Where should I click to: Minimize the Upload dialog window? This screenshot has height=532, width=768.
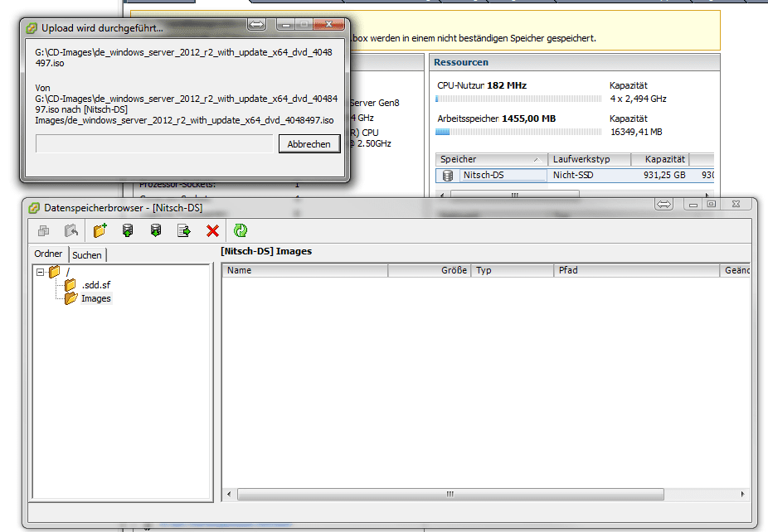click(x=286, y=24)
